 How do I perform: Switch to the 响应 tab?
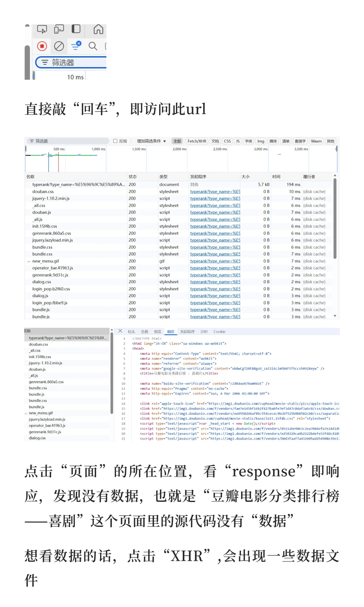[171, 331]
